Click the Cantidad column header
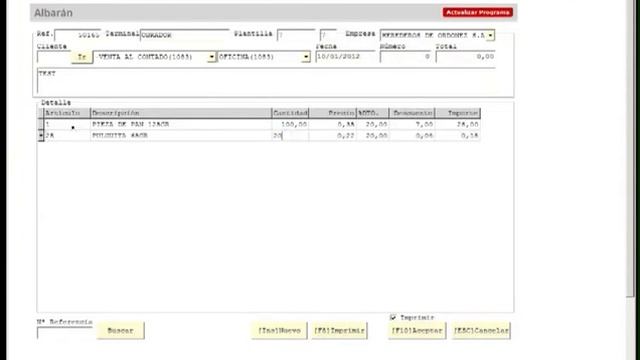640x360 pixels. pyautogui.click(x=290, y=113)
